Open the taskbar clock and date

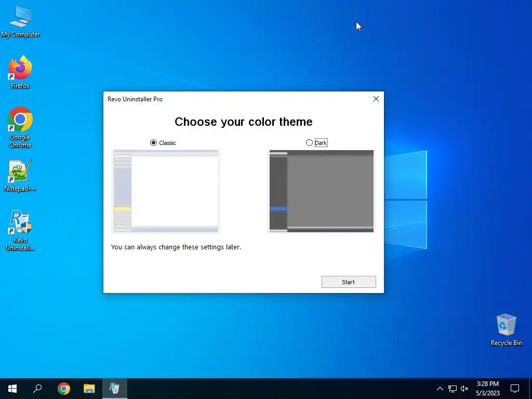pyautogui.click(x=487, y=389)
